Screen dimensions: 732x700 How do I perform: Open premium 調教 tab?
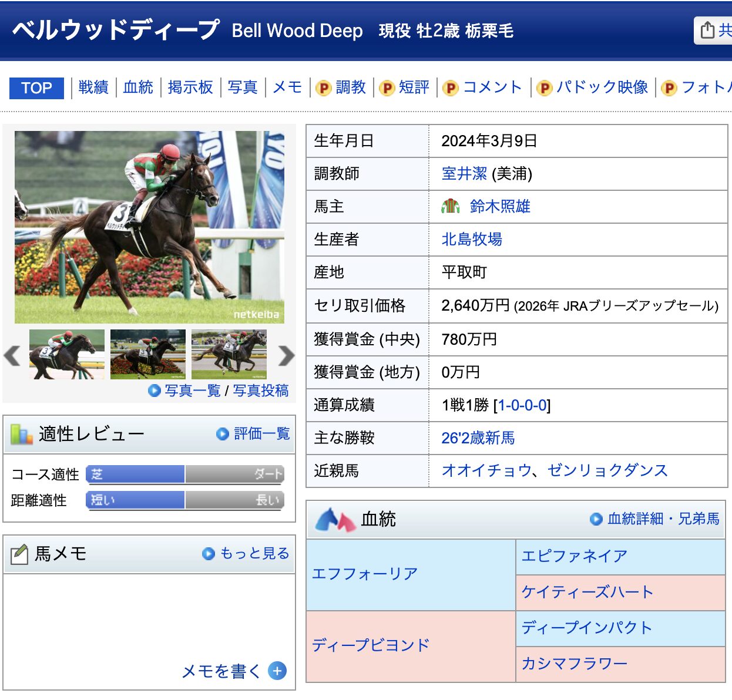pyautogui.click(x=351, y=87)
